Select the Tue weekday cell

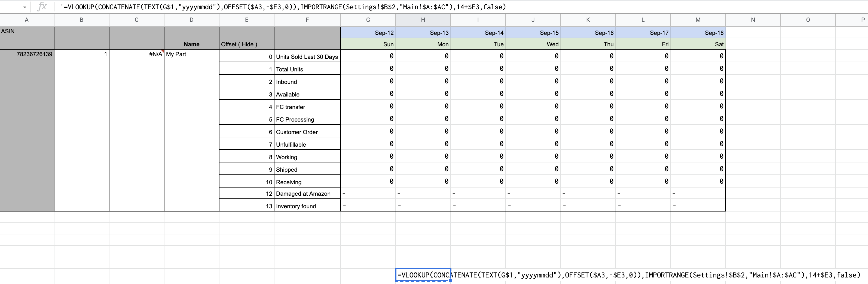tap(478, 44)
